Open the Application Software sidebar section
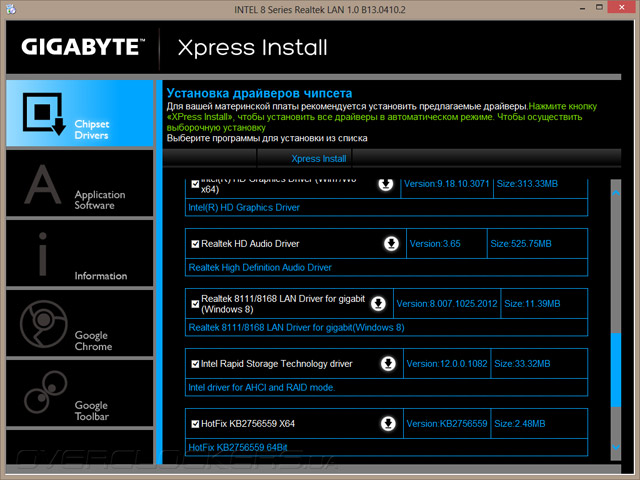This screenshot has height=480, width=640. [80, 183]
